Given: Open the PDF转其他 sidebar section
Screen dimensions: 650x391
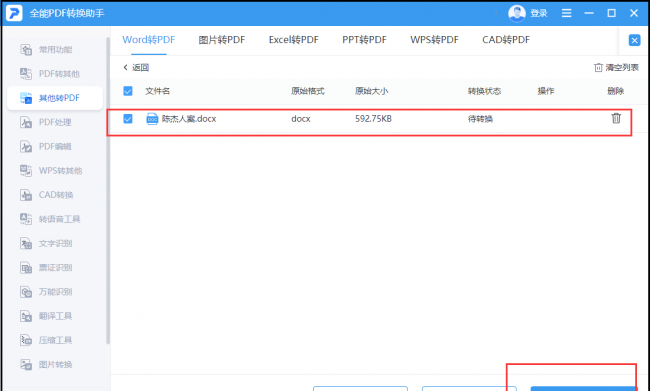Looking at the screenshot, I should click(x=50, y=74).
